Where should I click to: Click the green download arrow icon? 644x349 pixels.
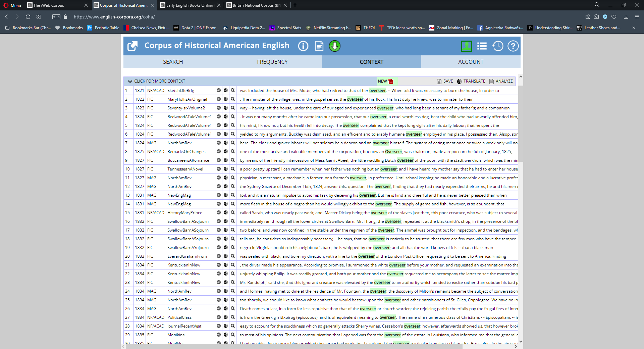pyautogui.click(x=335, y=46)
